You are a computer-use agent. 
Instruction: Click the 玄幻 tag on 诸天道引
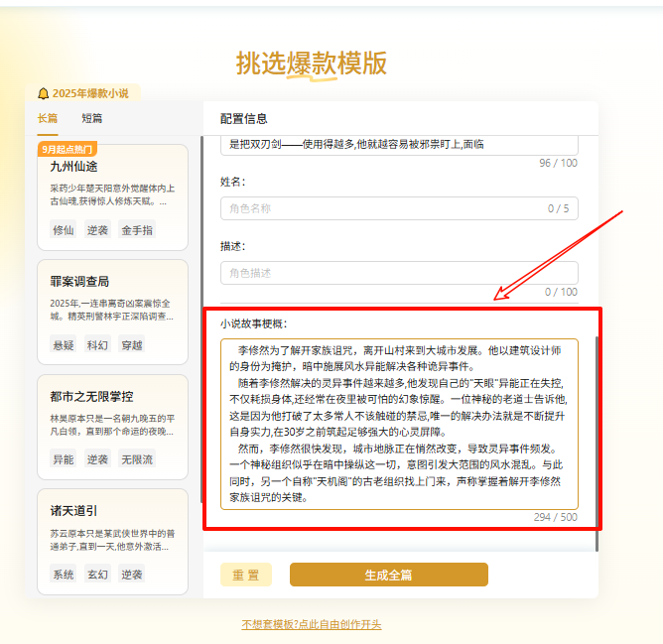click(x=97, y=575)
